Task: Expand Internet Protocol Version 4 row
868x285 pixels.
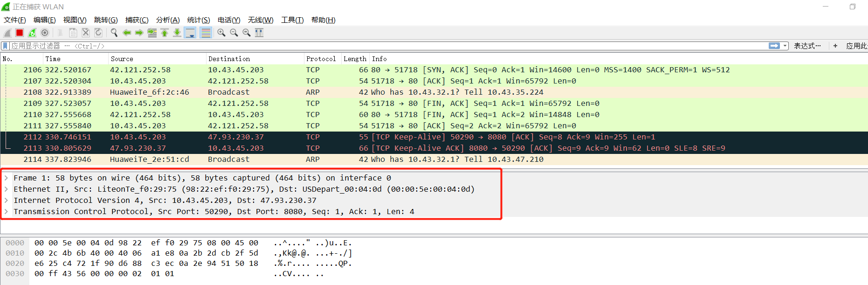Action: [7, 200]
